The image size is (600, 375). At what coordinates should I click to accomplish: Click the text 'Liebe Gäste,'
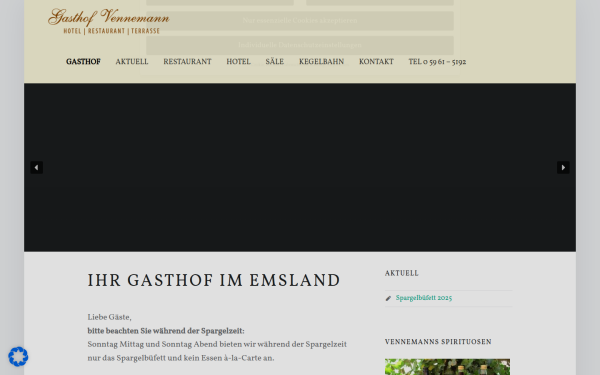(x=109, y=317)
